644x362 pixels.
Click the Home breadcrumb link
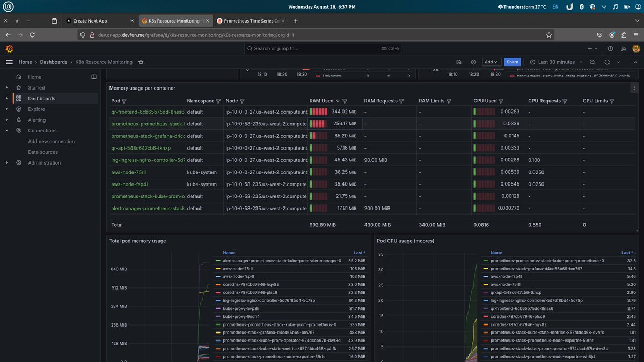25,62
